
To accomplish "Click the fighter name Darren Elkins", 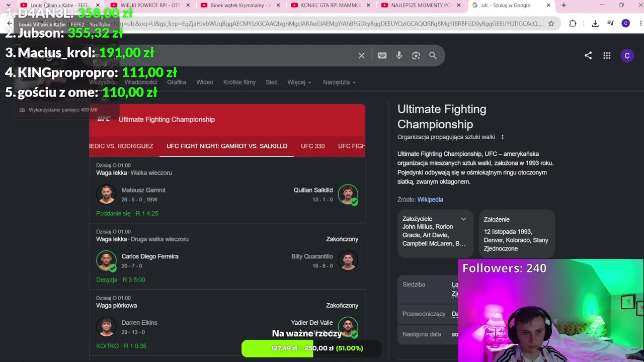I will 139,323.
